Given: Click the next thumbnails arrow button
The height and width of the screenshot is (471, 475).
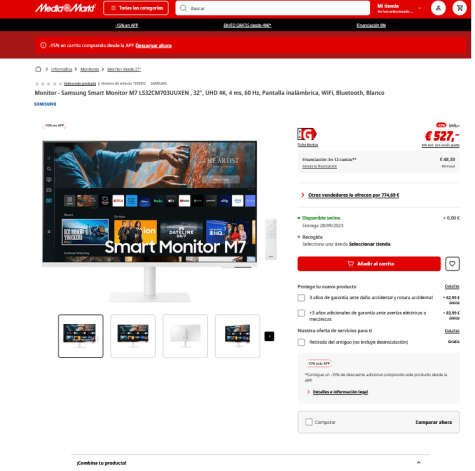Looking at the screenshot, I should tap(269, 336).
